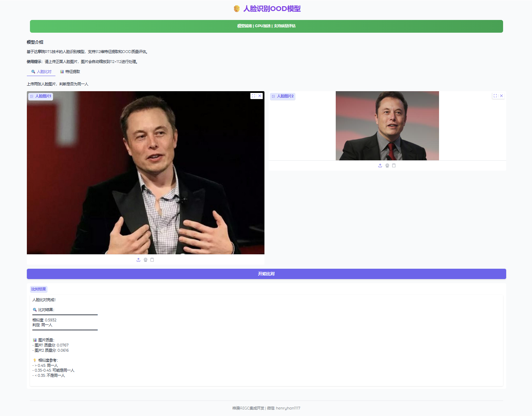This screenshot has height=416, width=532.
Task: Click inside the comparison result text area
Action: coord(266,340)
